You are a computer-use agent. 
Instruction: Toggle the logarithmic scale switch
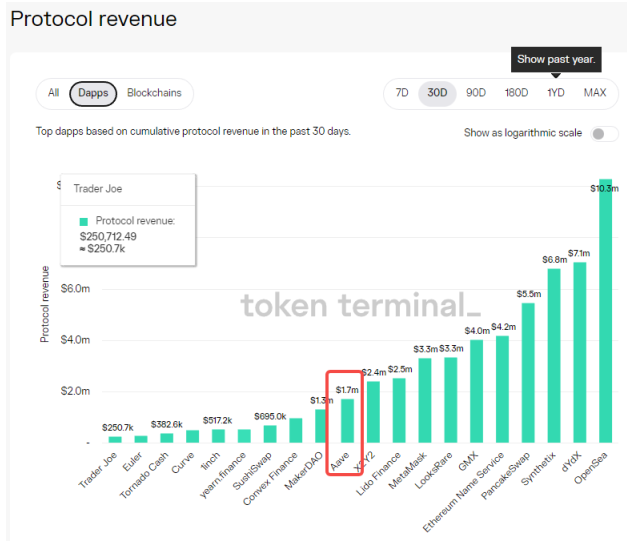click(604, 134)
